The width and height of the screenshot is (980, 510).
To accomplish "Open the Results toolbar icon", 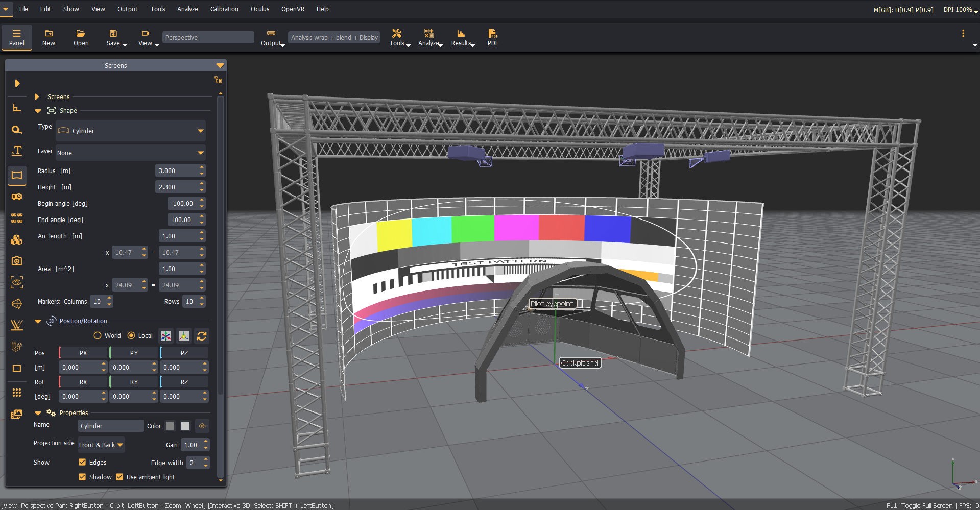I will (461, 38).
